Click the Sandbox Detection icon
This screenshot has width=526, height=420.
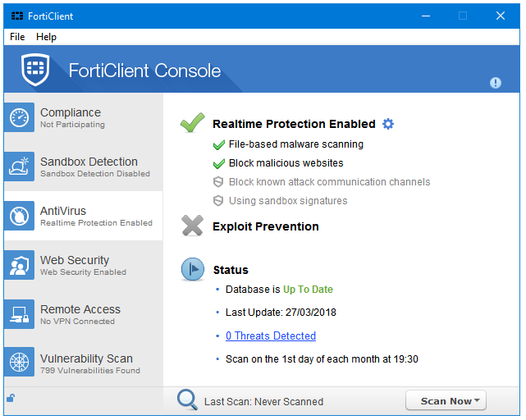coord(19,167)
